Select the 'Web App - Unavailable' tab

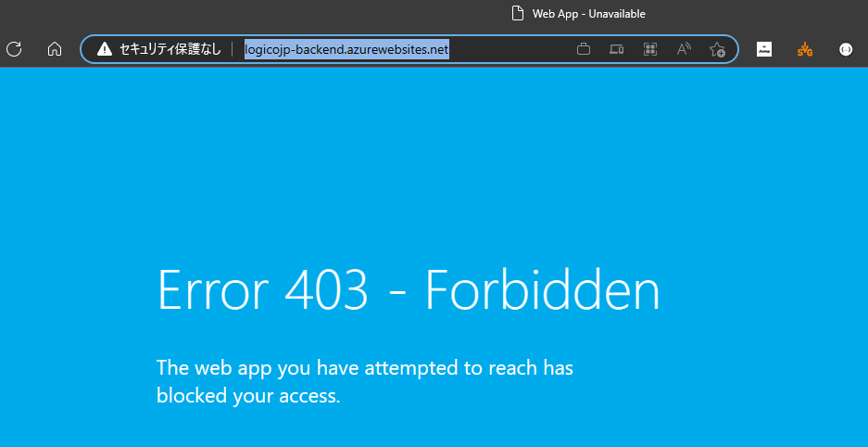(588, 14)
